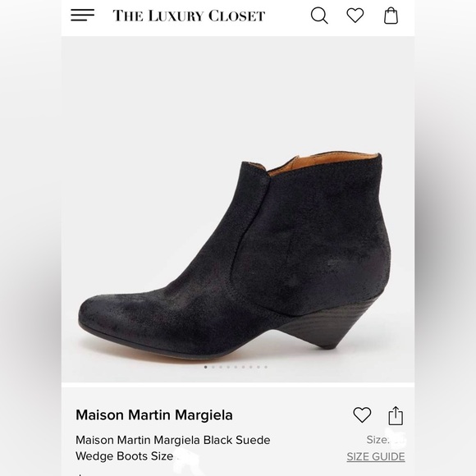Image resolution: width=476 pixels, height=476 pixels.
Task: Open Maison Martin Margiela brand page
Action: tap(154, 415)
